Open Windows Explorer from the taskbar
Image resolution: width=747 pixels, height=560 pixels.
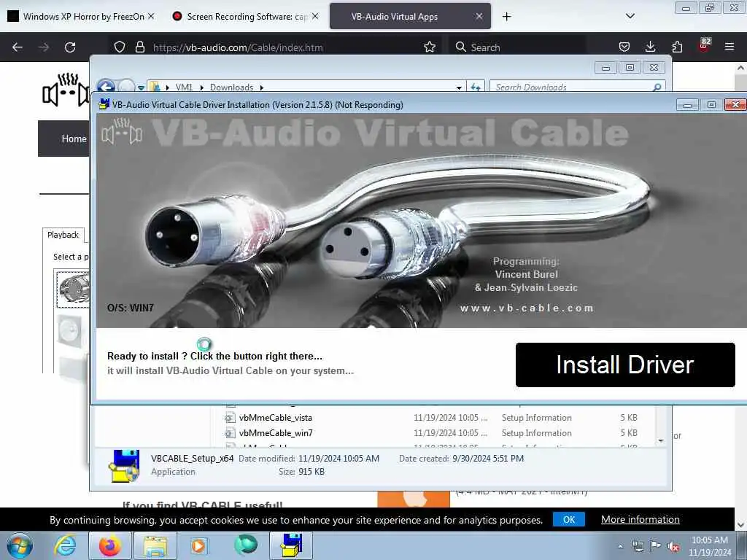(x=155, y=545)
